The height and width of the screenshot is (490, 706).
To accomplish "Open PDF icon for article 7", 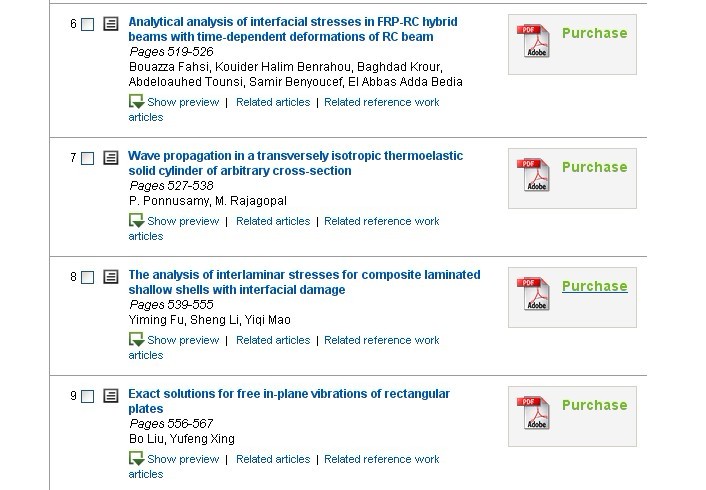I will tap(532, 177).
